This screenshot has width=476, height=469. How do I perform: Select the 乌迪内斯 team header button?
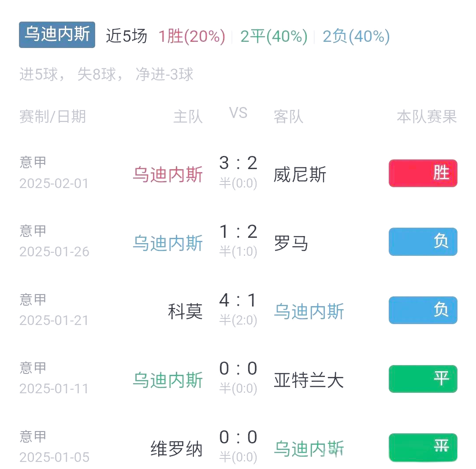pos(56,36)
